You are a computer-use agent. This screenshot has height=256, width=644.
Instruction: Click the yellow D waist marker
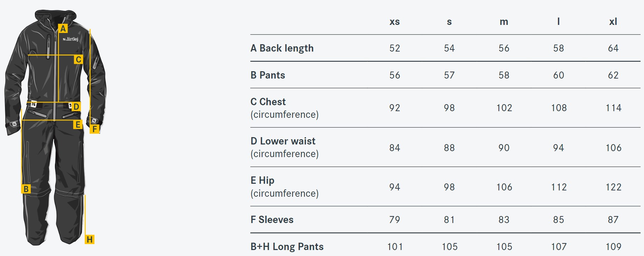(76, 107)
